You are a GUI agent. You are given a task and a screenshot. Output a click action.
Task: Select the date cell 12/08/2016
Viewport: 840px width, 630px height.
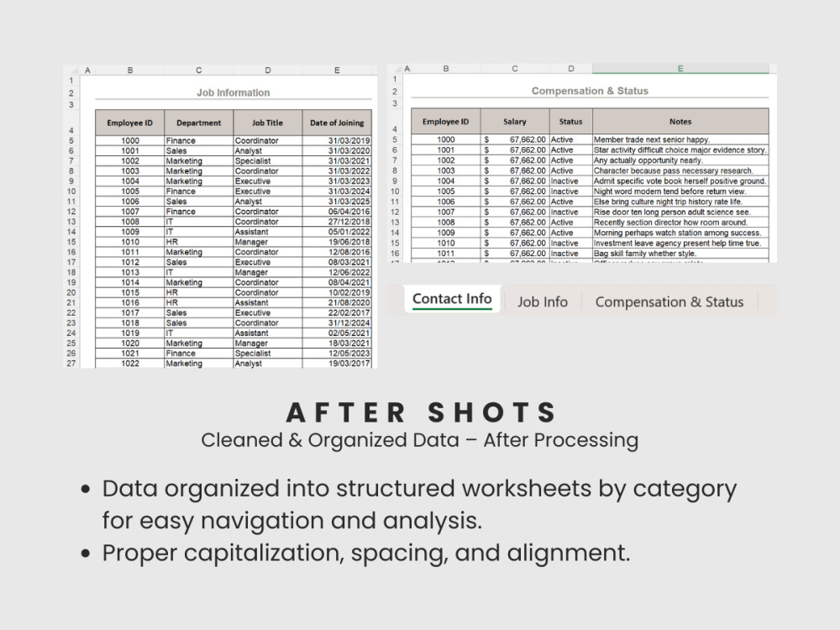(337, 252)
